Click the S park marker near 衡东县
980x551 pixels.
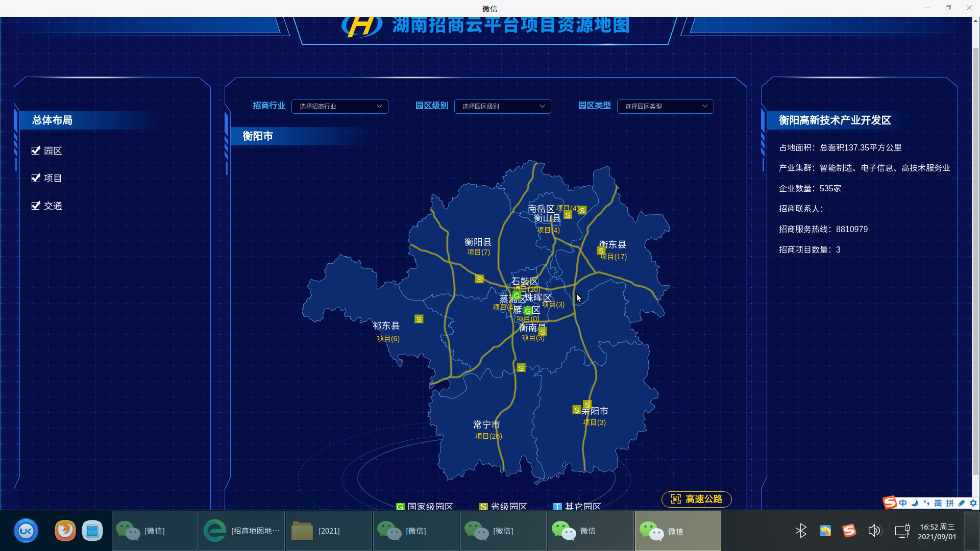(x=601, y=251)
